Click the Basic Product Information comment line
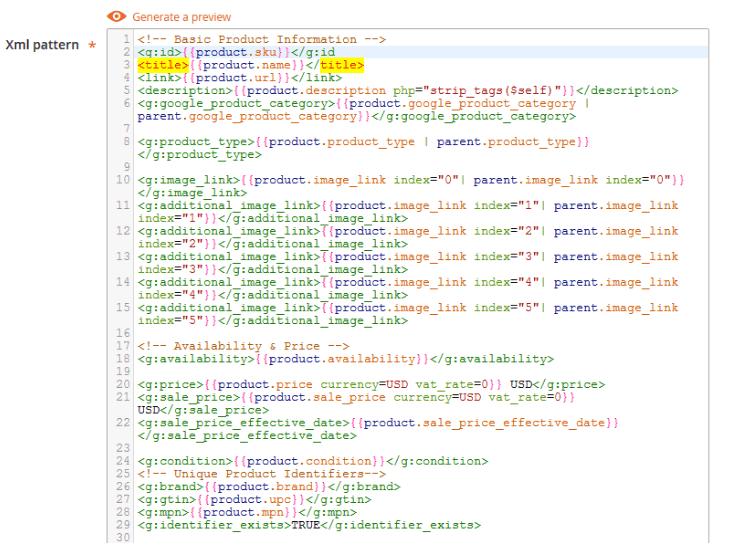734x543 pixels. (262, 39)
